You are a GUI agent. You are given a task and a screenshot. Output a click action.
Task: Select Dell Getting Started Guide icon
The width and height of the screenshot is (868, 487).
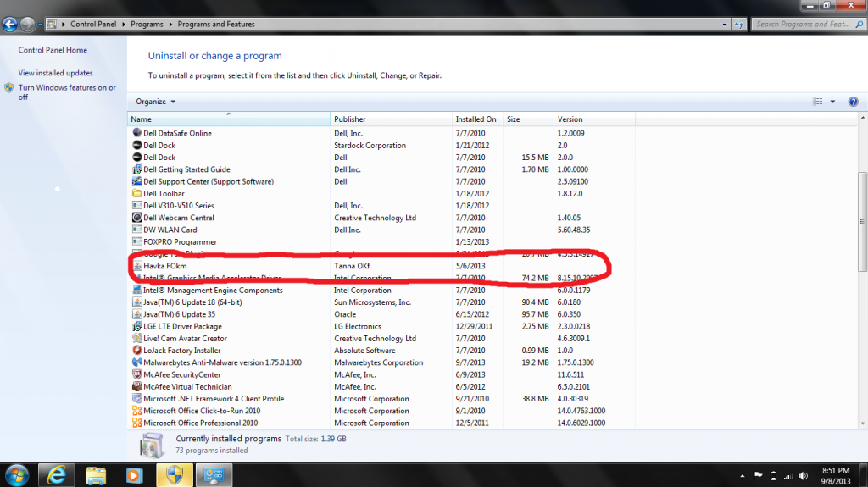pyautogui.click(x=136, y=169)
